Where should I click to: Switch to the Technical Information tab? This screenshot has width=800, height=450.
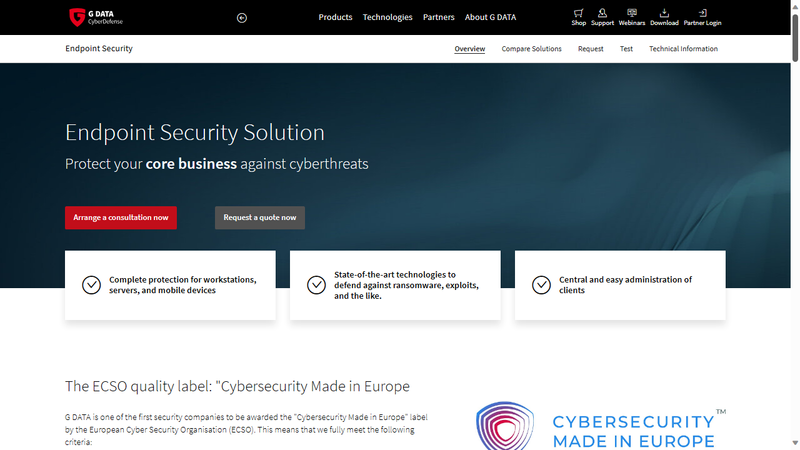(683, 49)
